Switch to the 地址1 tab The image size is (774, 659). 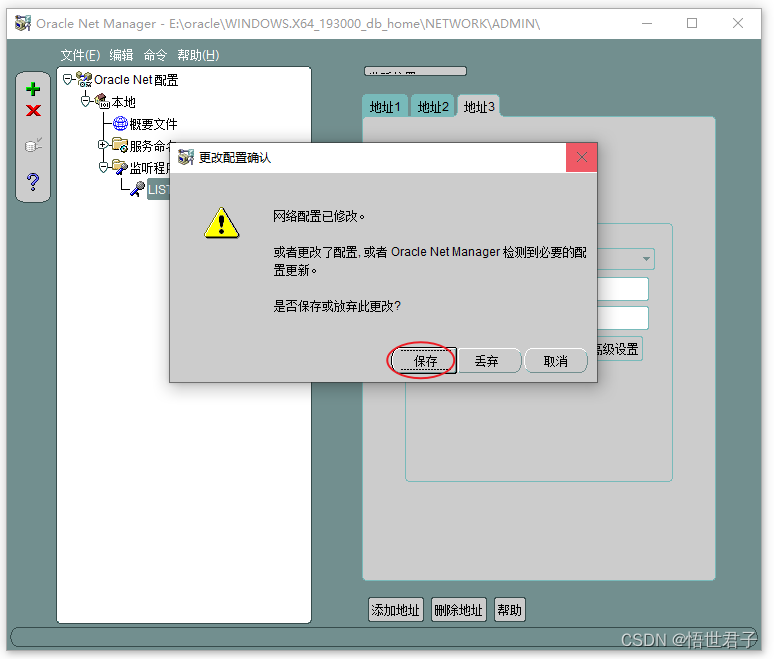[385, 106]
